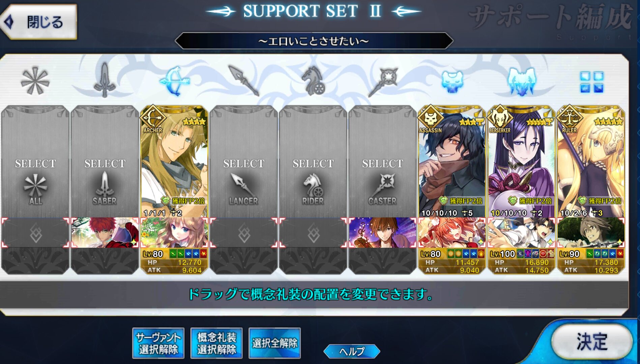The image size is (640, 364).
Task: Select the Lancer spear class icon
Action: tap(244, 81)
